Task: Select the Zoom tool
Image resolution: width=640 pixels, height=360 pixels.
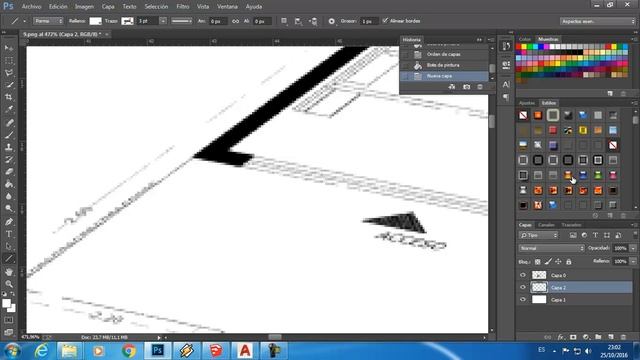Action: point(9,284)
